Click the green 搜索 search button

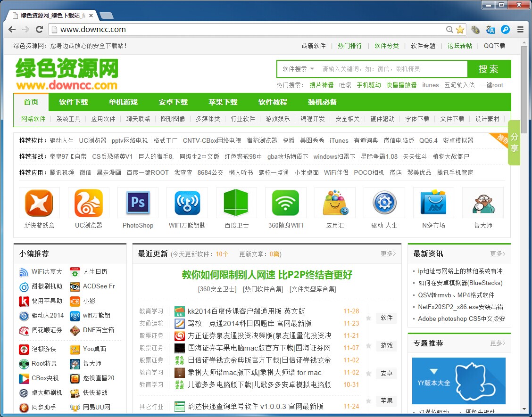[489, 69]
